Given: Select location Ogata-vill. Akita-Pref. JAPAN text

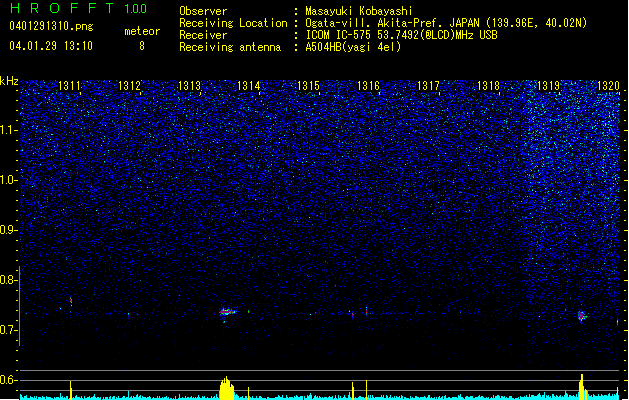Looking at the screenshot, I should (392, 23).
